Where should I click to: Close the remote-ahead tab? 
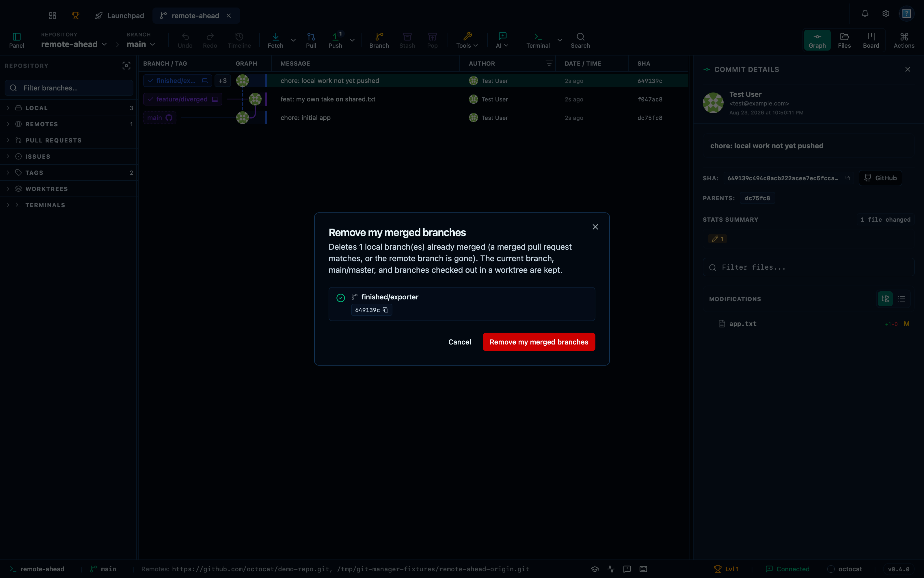229,16
